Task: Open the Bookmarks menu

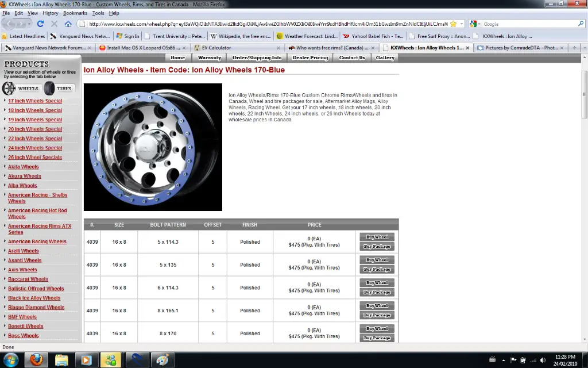Action: pyautogui.click(x=75, y=13)
